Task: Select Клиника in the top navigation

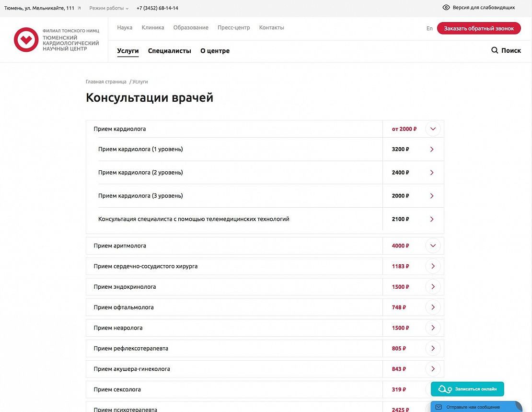Action: click(153, 28)
